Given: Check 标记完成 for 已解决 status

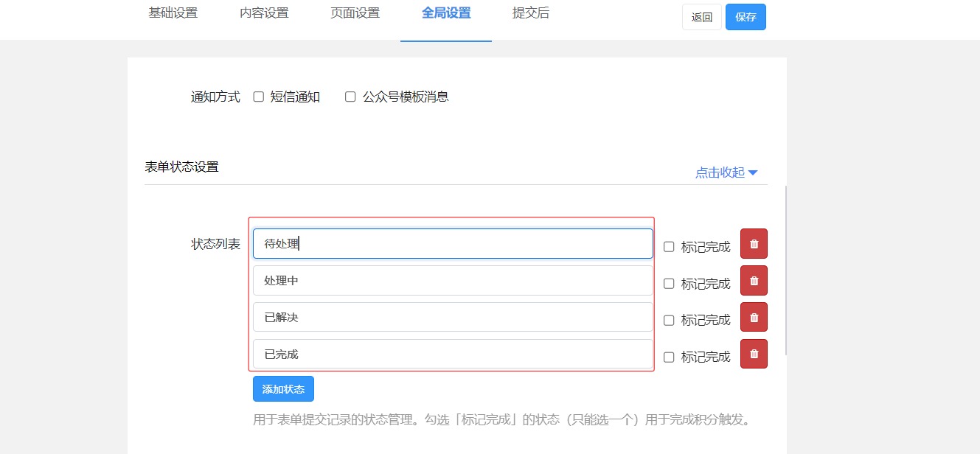Looking at the screenshot, I should tap(669, 321).
